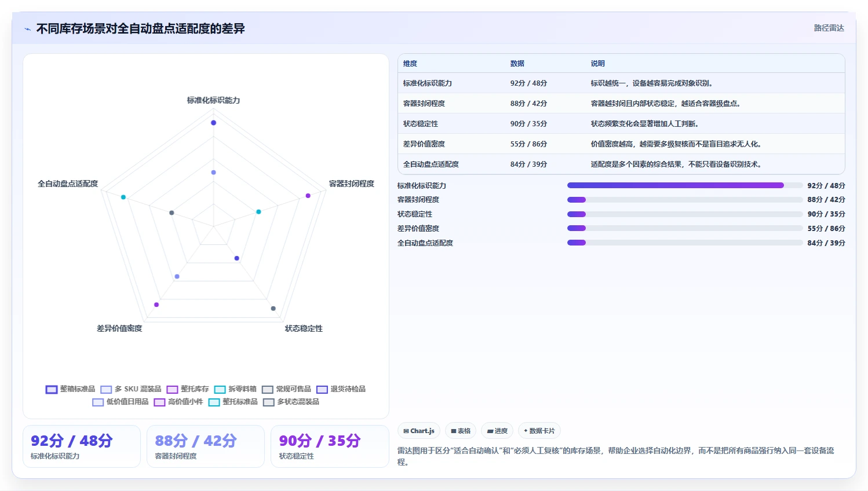The image size is (868, 491).
Task: Click the 容器封闭程度 progress bar
Action: point(685,200)
